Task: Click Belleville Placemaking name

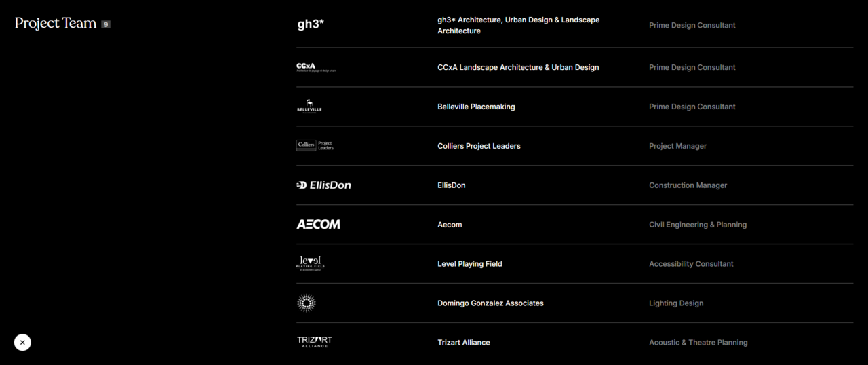Action: 476,107
